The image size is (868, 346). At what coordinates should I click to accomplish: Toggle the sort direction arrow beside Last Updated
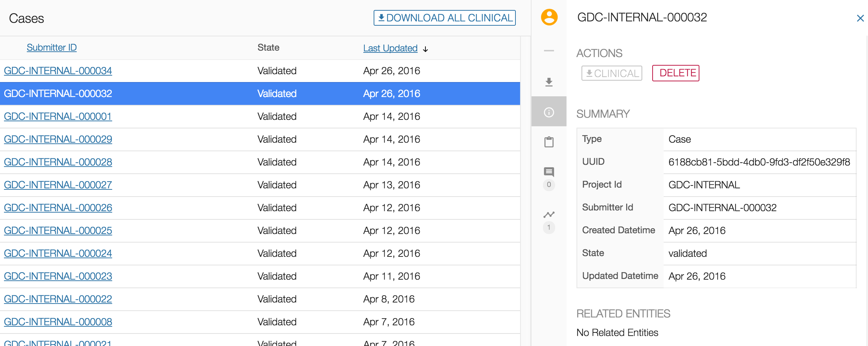(x=425, y=49)
